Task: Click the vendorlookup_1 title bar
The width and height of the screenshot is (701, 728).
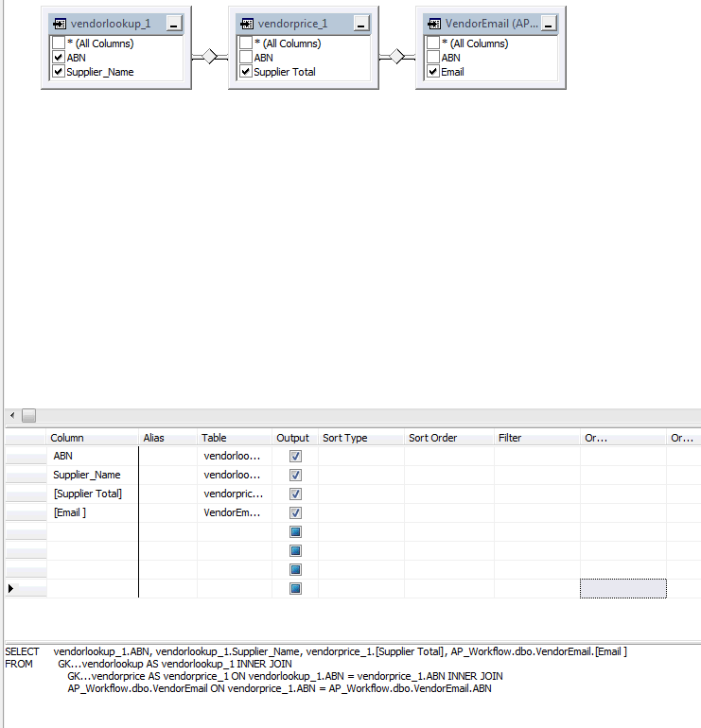Action: pyautogui.click(x=116, y=24)
